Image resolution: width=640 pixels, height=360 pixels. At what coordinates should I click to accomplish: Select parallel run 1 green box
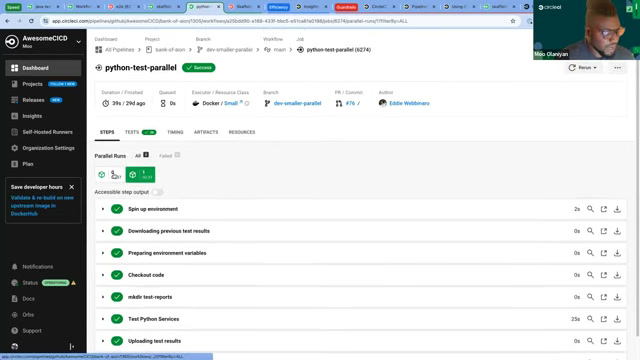tap(140, 175)
